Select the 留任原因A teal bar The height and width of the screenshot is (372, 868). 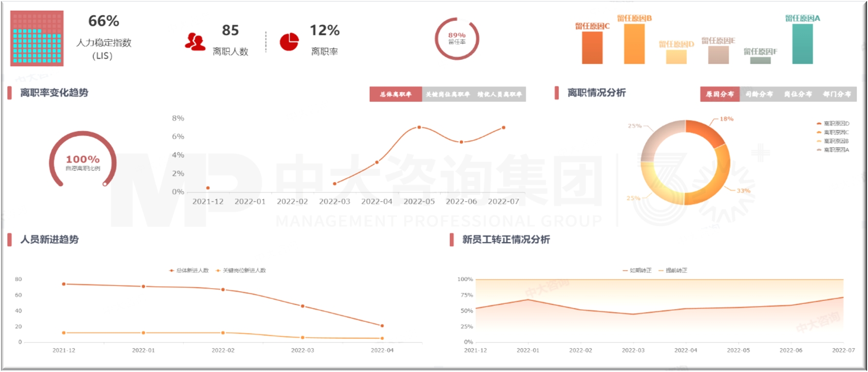pos(802,44)
